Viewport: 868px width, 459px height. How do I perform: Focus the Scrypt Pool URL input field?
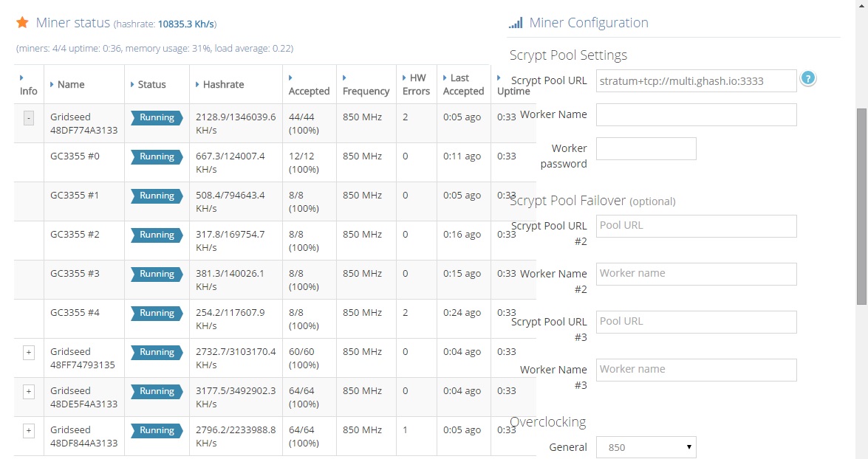tap(697, 80)
